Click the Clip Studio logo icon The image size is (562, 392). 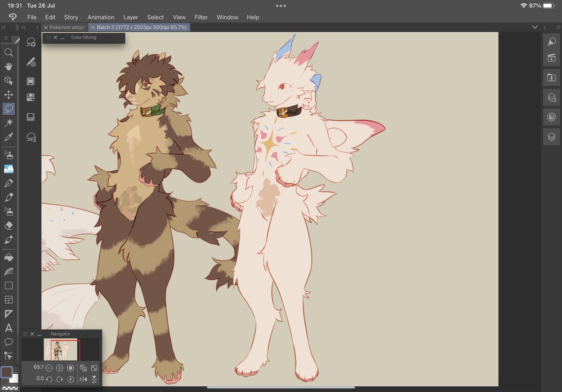pos(13,17)
